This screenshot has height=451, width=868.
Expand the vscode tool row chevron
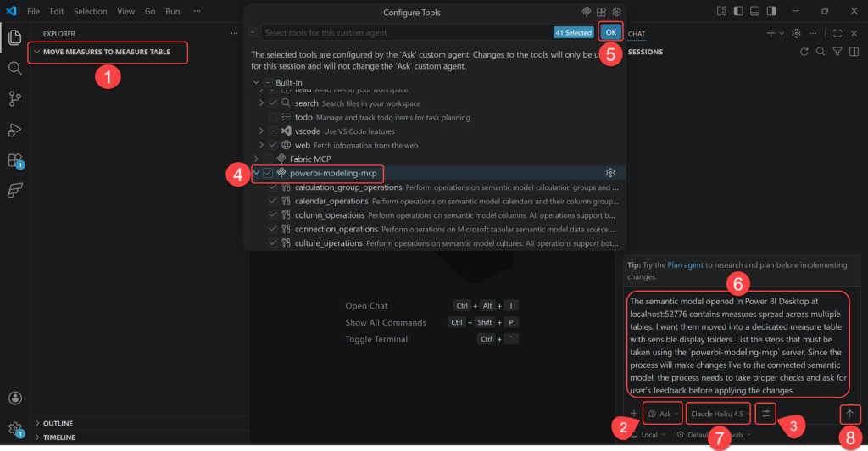[x=261, y=131]
